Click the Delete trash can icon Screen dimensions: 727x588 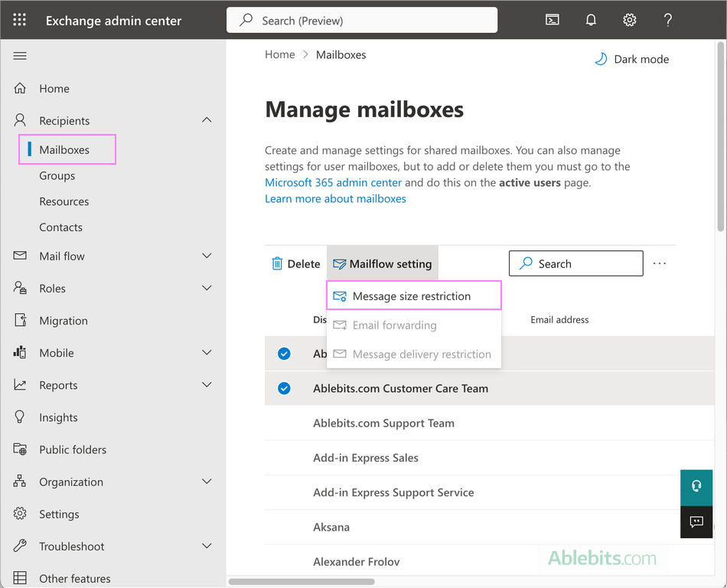277,263
